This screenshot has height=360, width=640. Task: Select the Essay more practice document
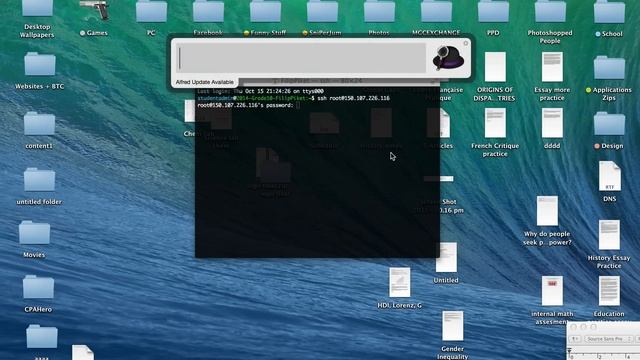pos(552,67)
